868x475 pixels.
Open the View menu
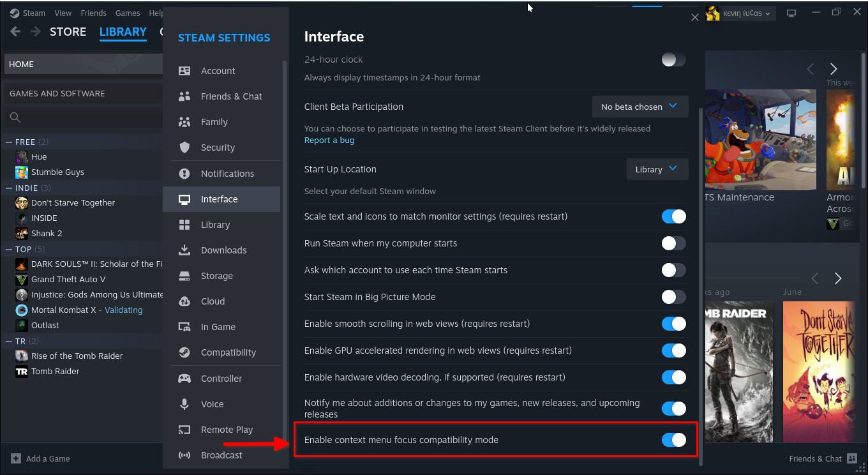pyautogui.click(x=63, y=13)
